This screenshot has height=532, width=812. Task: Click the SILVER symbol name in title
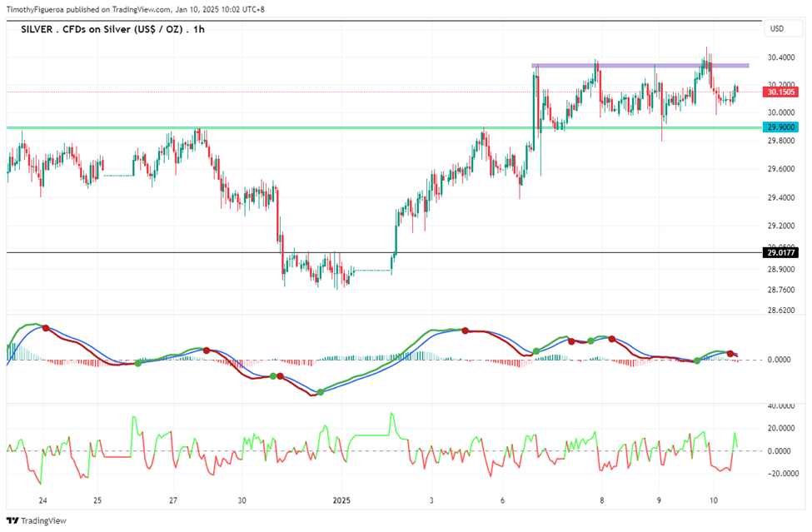click(x=37, y=29)
